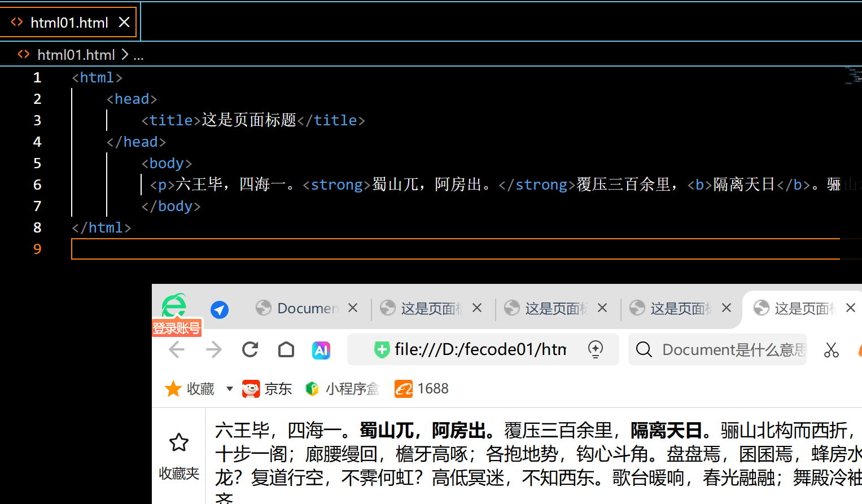
Task: Close the Document browser tab
Action: [353, 308]
